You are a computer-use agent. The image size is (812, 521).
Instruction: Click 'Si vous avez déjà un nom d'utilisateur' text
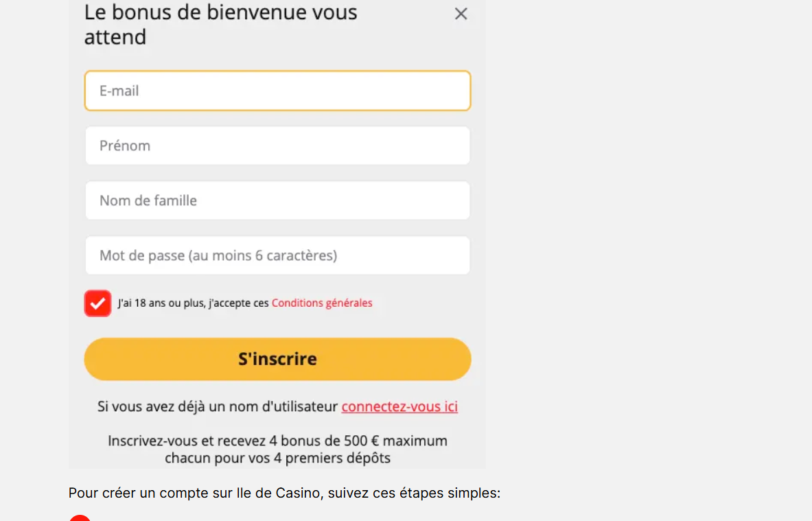(218, 406)
